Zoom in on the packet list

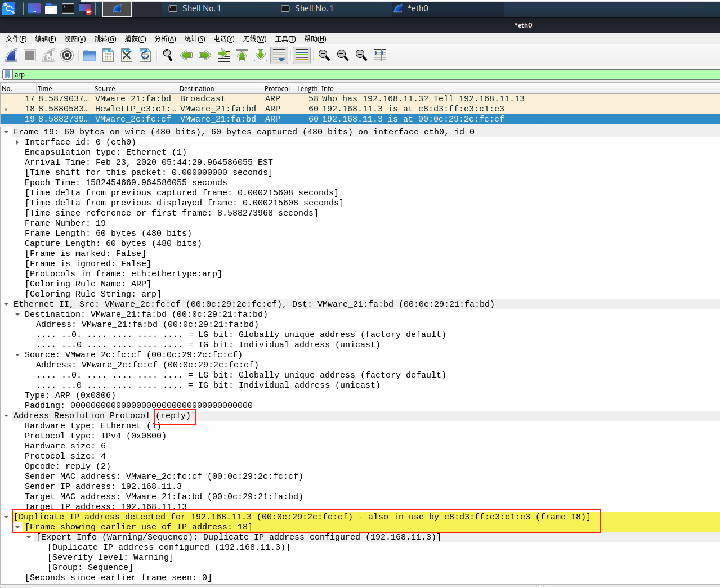click(324, 55)
